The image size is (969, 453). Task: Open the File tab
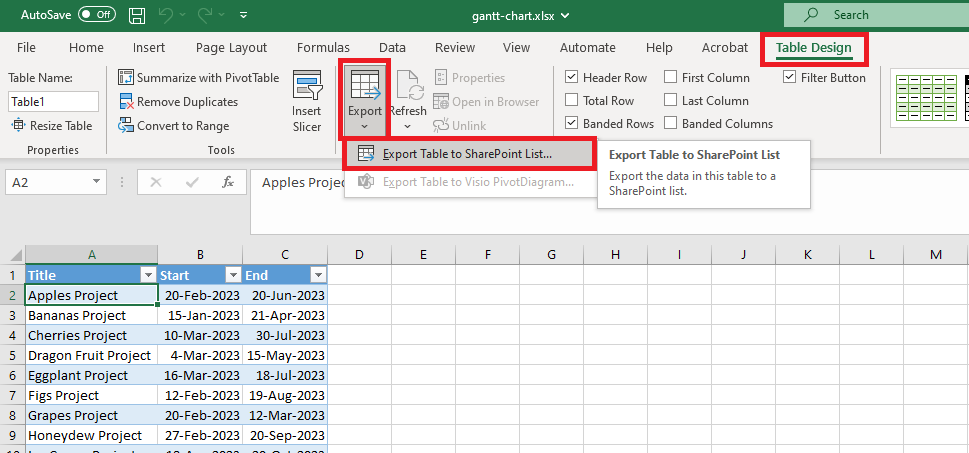point(26,48)
